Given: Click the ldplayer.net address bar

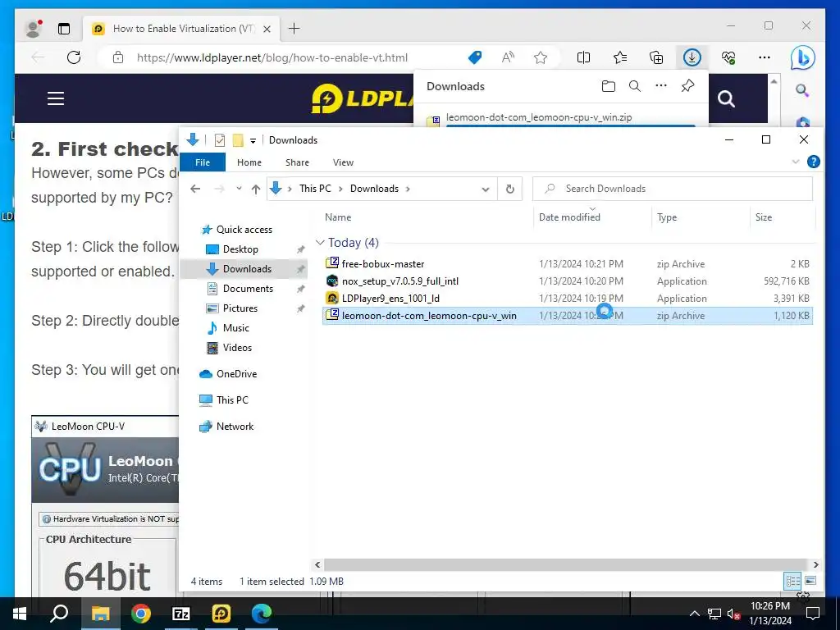Looking at the screenshot, I should 272,57.
